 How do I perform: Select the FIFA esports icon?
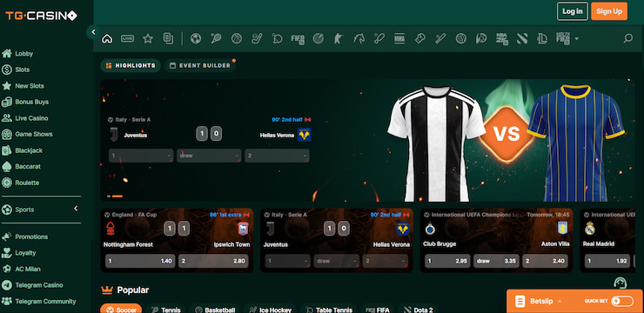click(x=298, y=38)
